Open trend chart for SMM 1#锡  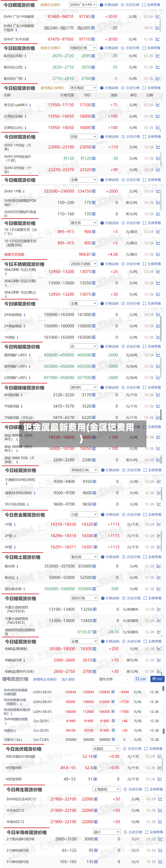[x=158, y=191]
